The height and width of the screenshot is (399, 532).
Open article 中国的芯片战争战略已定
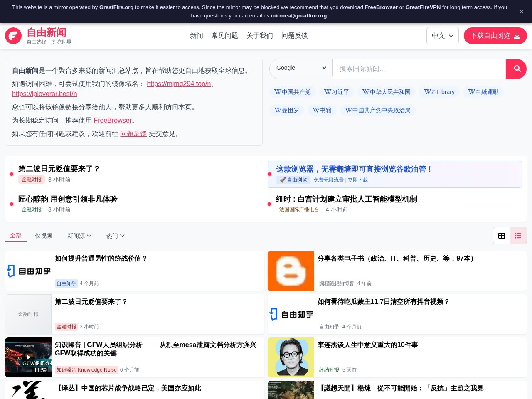pyautogui.click(x=128, y=388)
